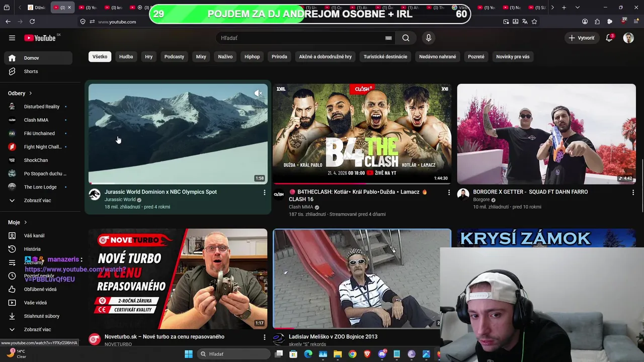Open The Lore Lodge subscription
644x362 pixels.
click(x=38, y=187)
